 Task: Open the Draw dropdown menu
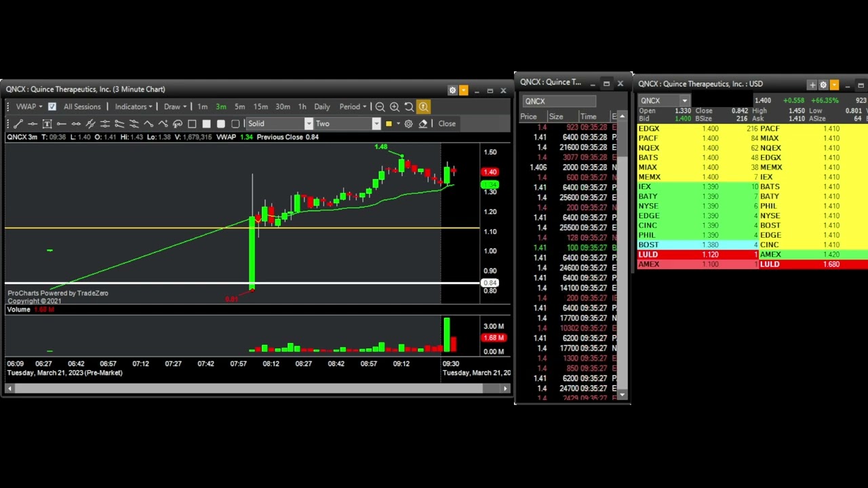pos(175,106)
